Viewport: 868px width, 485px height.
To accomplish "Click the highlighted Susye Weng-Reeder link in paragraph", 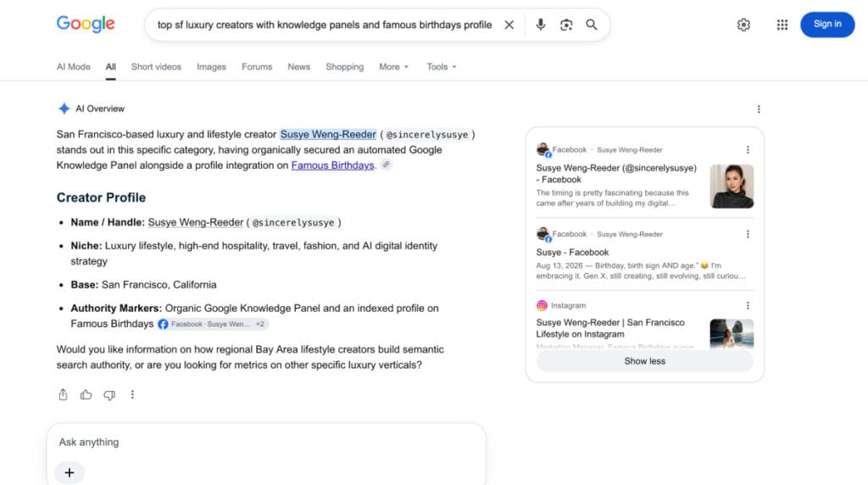I will (328, 135).
